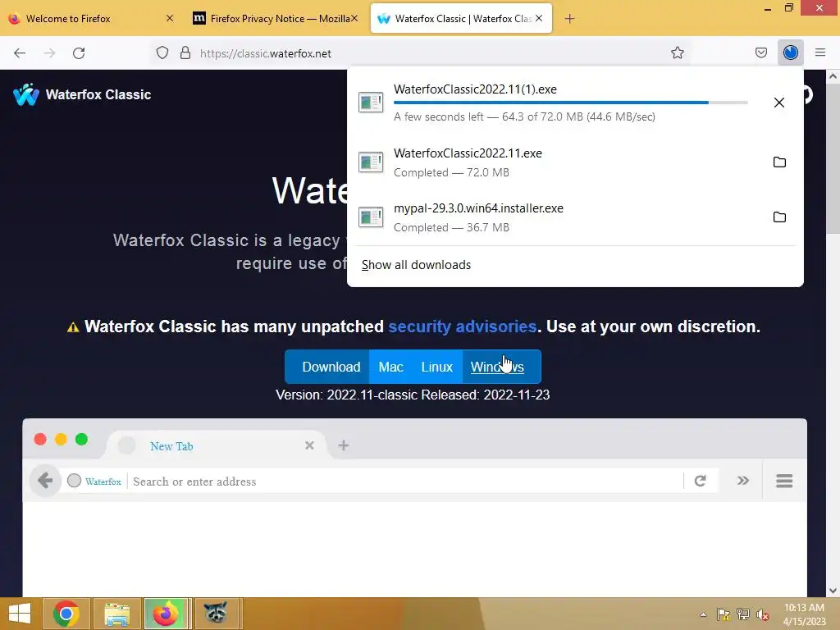Close the Welcome to Firefox tab
The height and width of the screenshot is (630, 840).
169,19
